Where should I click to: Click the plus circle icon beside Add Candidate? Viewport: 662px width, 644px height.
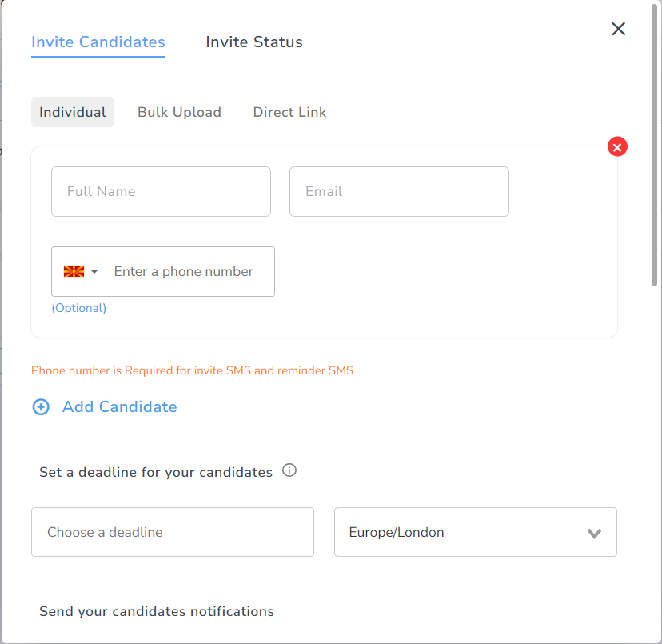pos(40,407)
